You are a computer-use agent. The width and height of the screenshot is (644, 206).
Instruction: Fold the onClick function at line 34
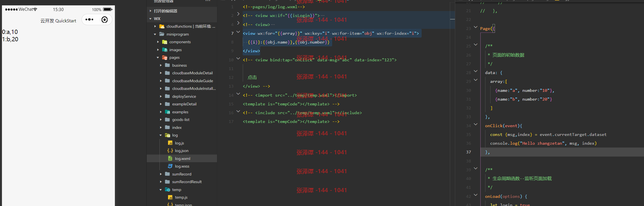[x=476, y=124]
